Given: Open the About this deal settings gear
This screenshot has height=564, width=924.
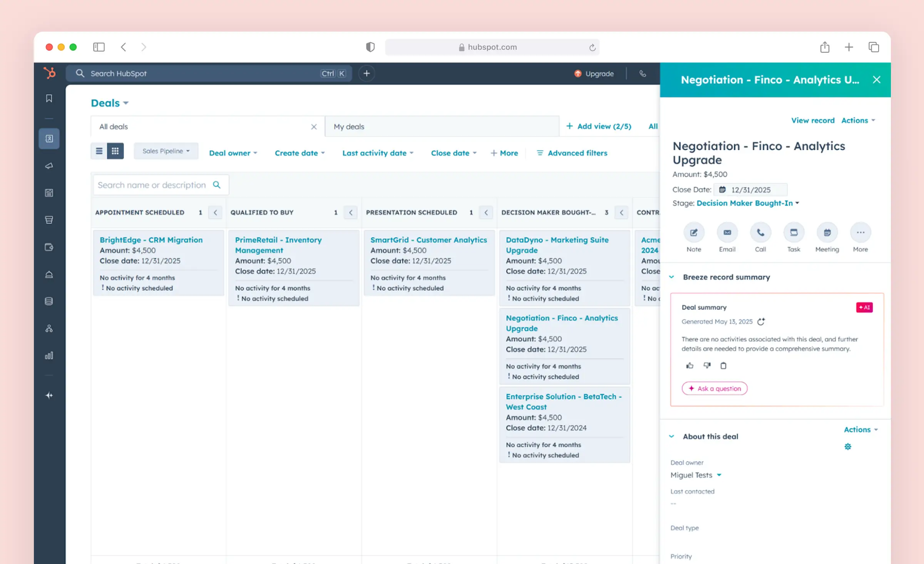Looking at the screenshot, I should pyautogui.click(x=848, y=446).
